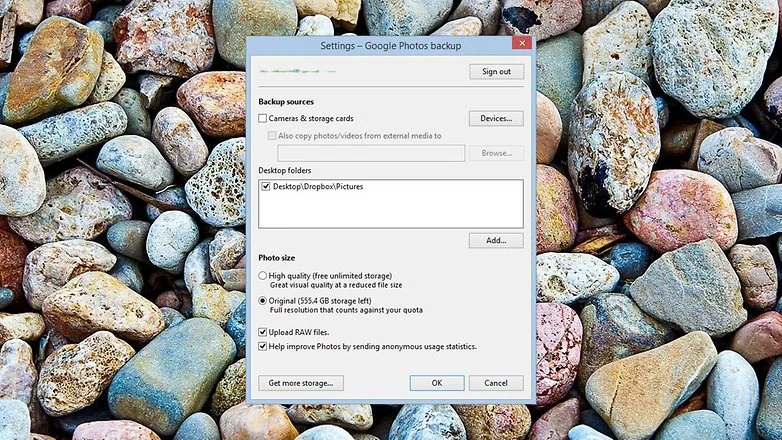The height and width of the screenshot is (440, 782).
Task: Click the Sign out button
Action: tap(496, 71)
